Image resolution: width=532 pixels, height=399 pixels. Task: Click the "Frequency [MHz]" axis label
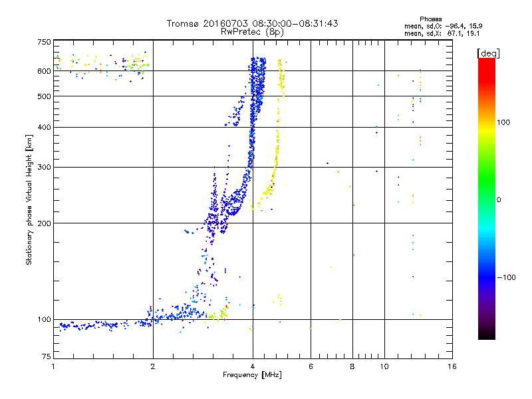click(x=252, y=375)
